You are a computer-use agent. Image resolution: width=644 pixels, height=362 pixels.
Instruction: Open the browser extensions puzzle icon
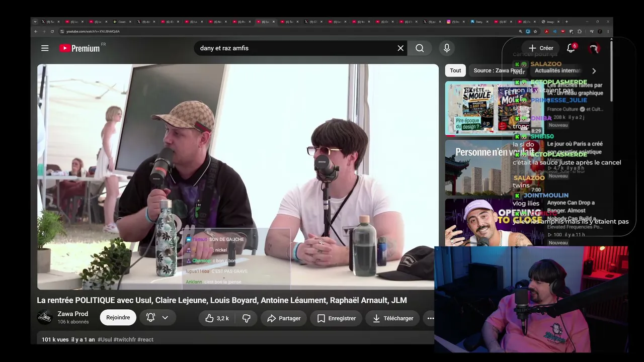[x=580, y=32]
